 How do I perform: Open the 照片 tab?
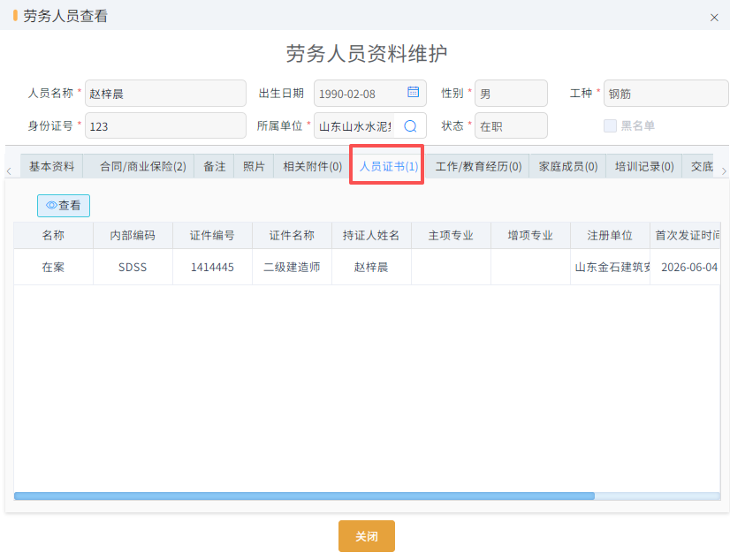point(254,167)
